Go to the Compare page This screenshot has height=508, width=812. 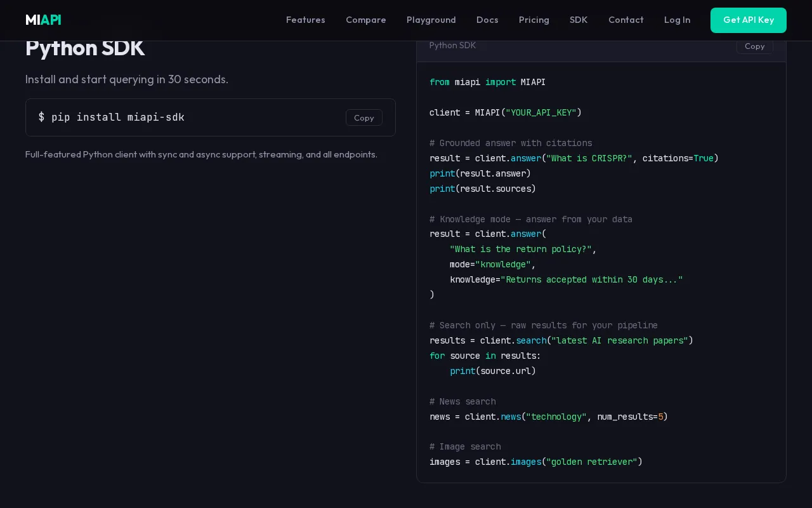coord(366,20)
